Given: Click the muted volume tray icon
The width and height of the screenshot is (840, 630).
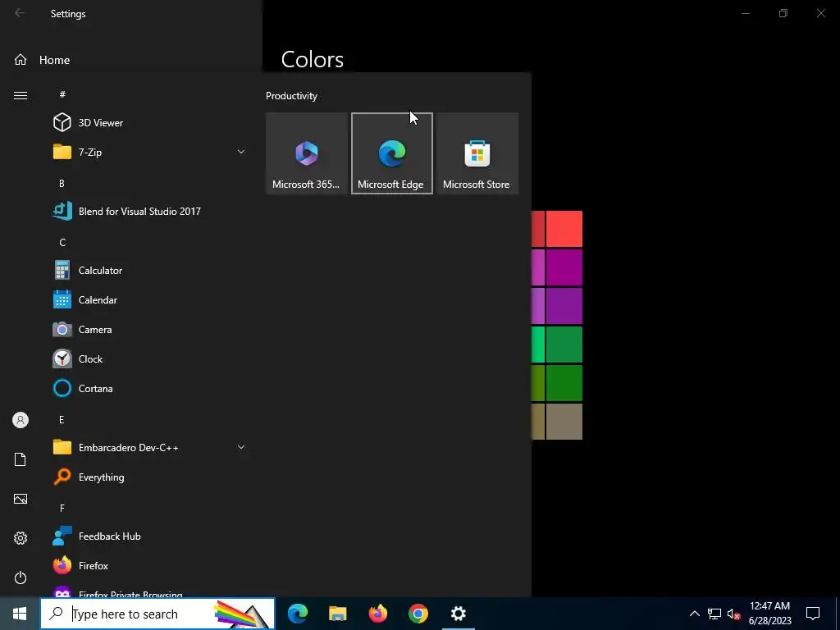Looking at the screenshot, I should coord(733,614).
